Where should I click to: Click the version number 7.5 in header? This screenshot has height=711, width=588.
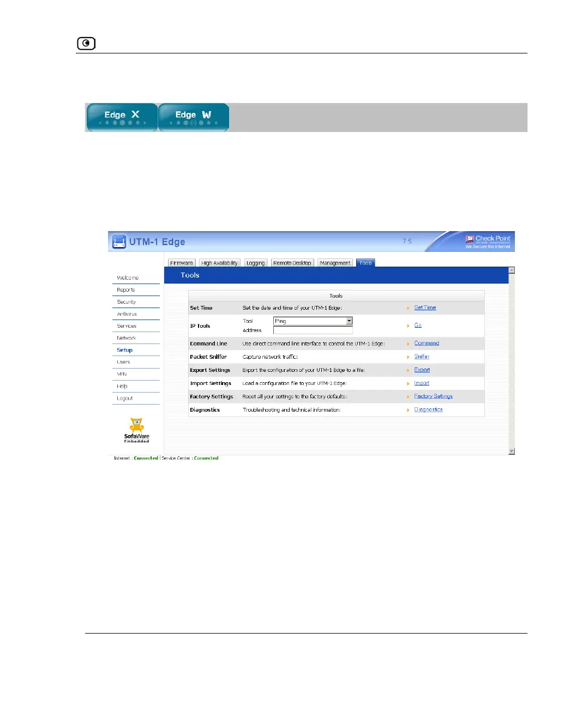(407, 241)
